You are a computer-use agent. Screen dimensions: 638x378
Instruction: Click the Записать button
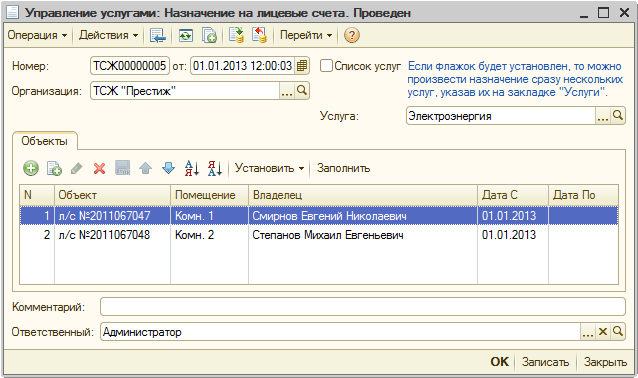point(546,362)
